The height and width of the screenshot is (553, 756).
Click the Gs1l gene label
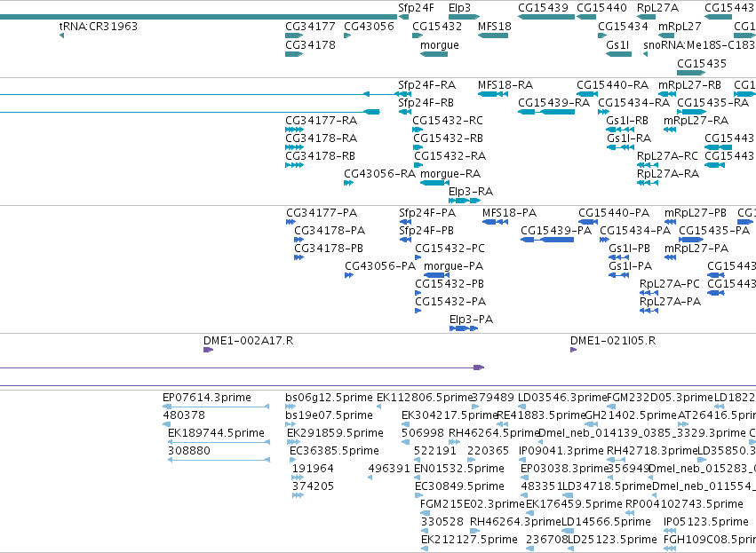coord(617,45)
